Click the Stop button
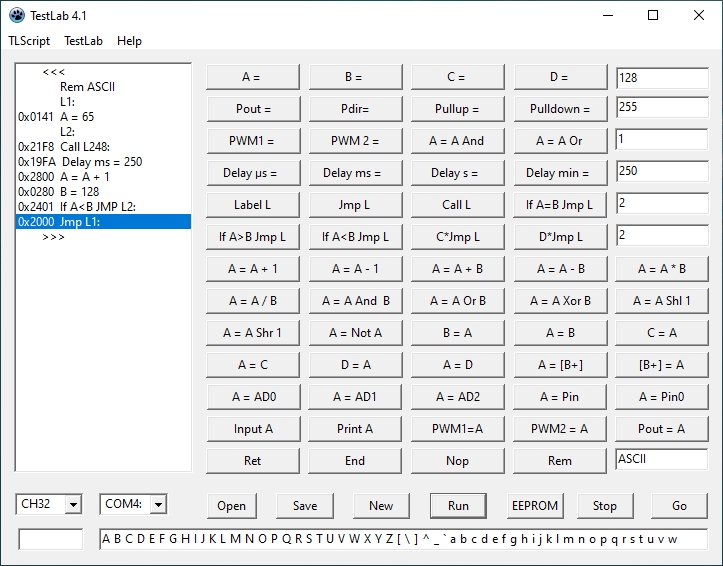The height and width of the screenshot is (566, 723). [x=605, y=505]
